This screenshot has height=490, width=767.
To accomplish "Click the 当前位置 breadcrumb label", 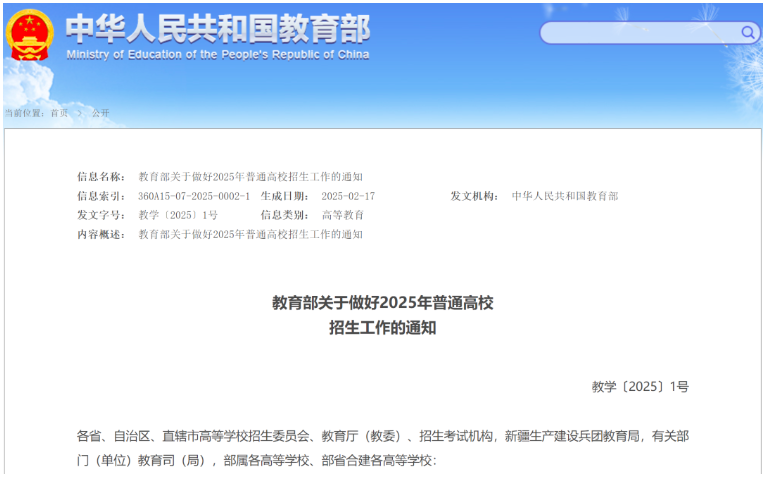I will (24, 113).
